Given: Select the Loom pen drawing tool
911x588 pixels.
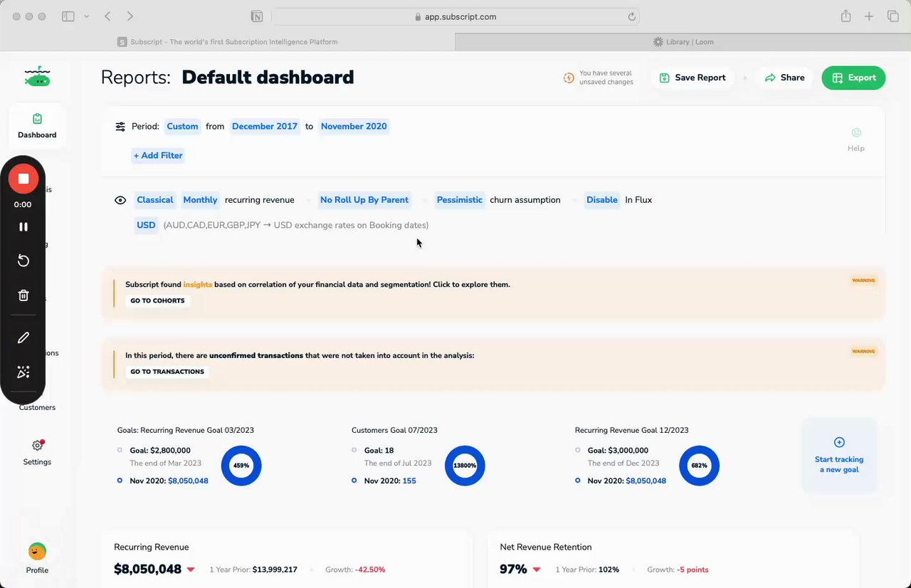Looking at the screenshot, I should [23, 337].
